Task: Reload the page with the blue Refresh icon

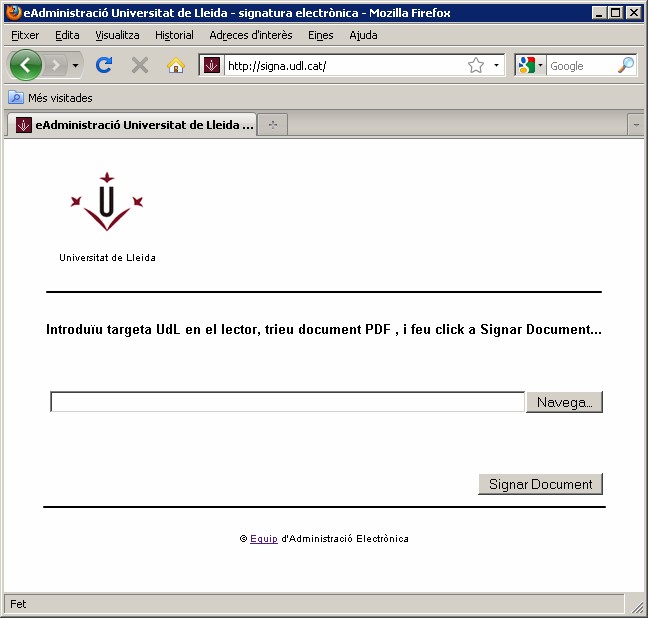Action: 104,65
